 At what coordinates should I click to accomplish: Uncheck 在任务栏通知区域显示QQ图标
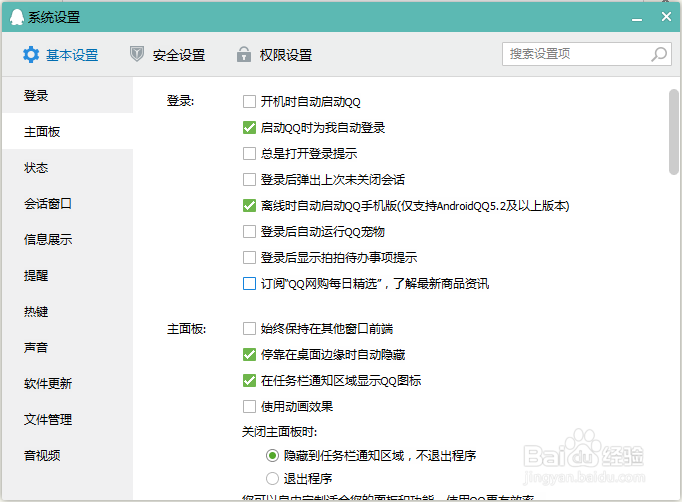249,381
